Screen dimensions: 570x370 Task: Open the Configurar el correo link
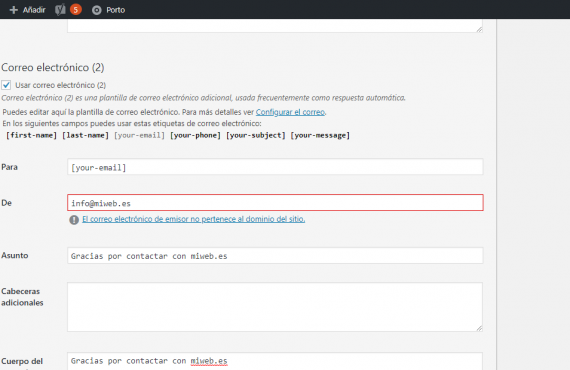click(290, 112)
